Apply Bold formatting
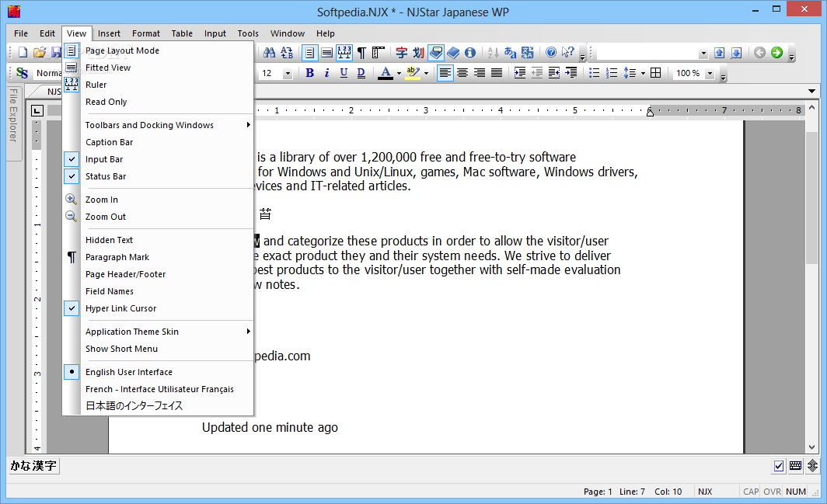This screenshot has height=504, width=827. (309, 73)
